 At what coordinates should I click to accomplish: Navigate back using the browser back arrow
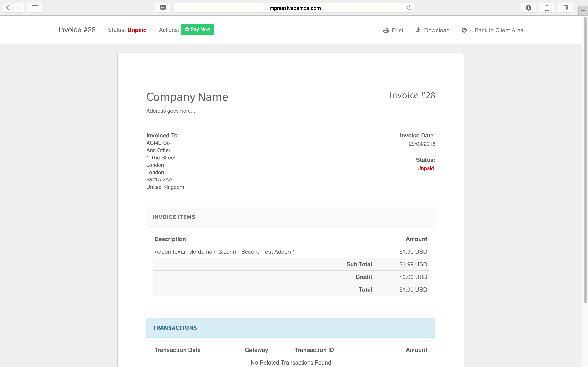click(x=8, y=8)
